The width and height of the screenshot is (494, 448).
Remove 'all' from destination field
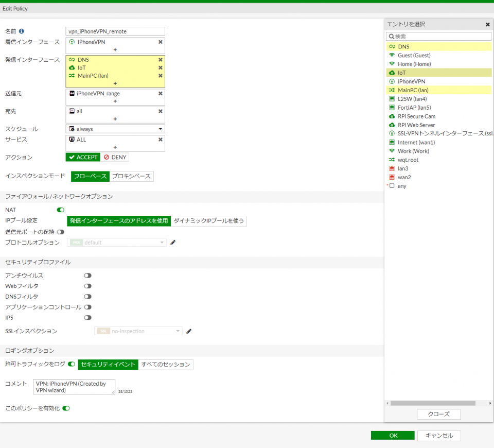tap(161, 111)
